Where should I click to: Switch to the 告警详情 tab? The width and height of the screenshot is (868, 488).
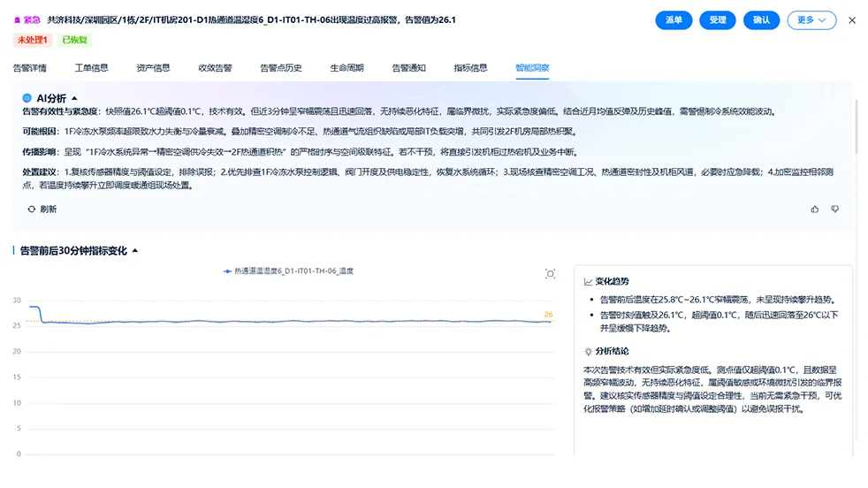click(x=30, y=68)
